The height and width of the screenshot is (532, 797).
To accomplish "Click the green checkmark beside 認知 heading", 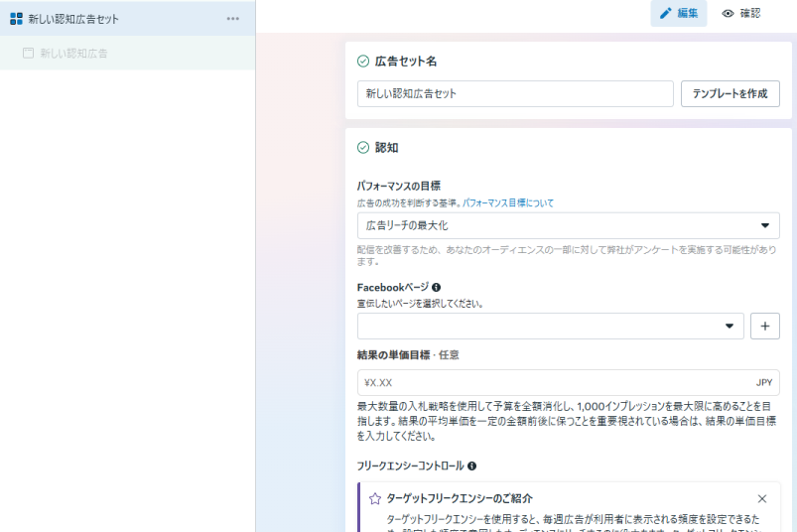I will (x=363, y=148).
